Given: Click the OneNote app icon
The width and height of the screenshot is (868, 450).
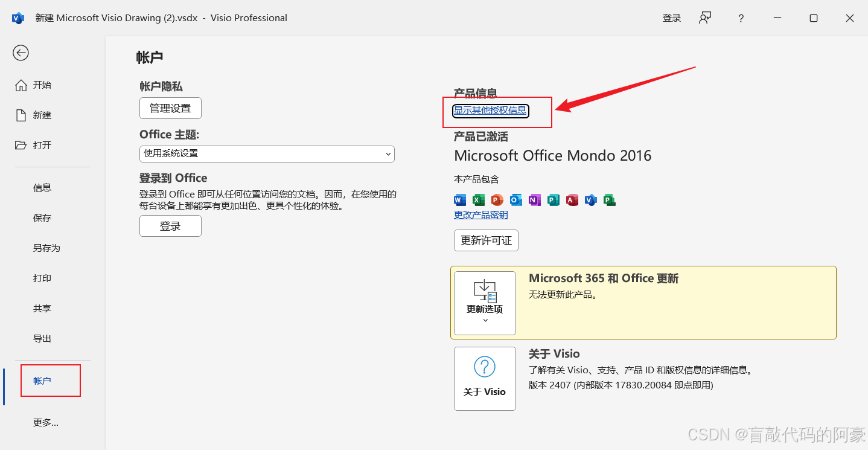Looking at the screenshot, I should click(x=535, y=200).
